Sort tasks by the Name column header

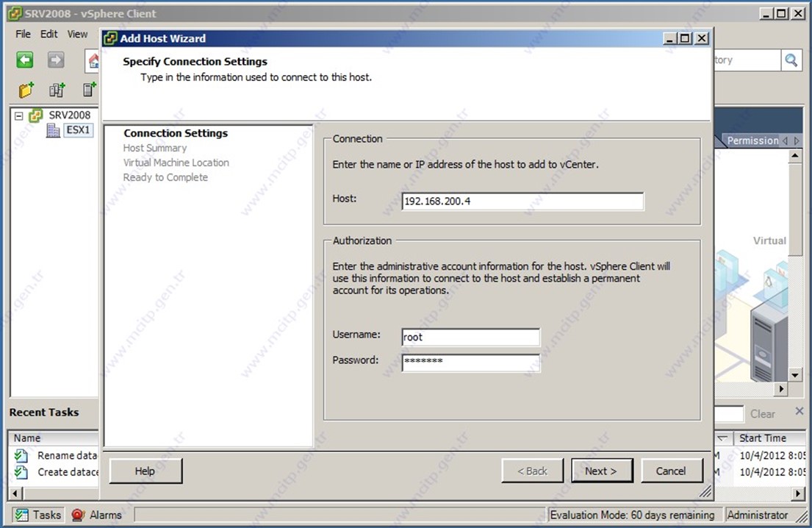54,438
